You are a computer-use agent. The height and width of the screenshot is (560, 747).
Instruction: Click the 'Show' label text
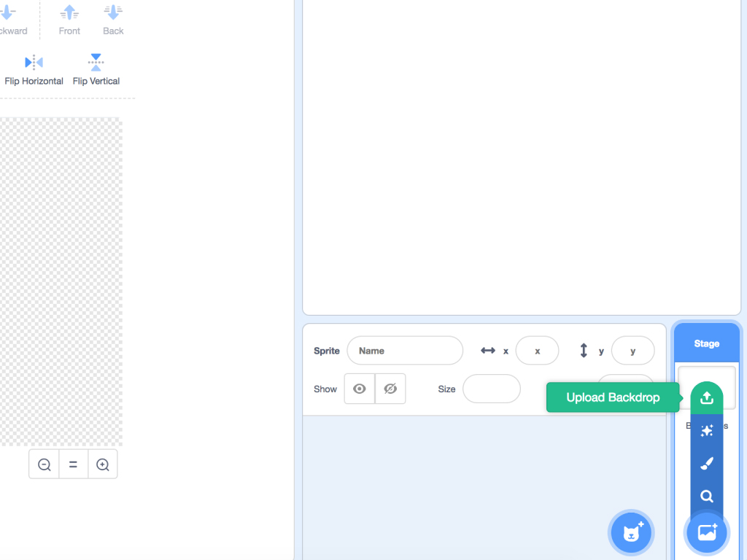[325, 389]
